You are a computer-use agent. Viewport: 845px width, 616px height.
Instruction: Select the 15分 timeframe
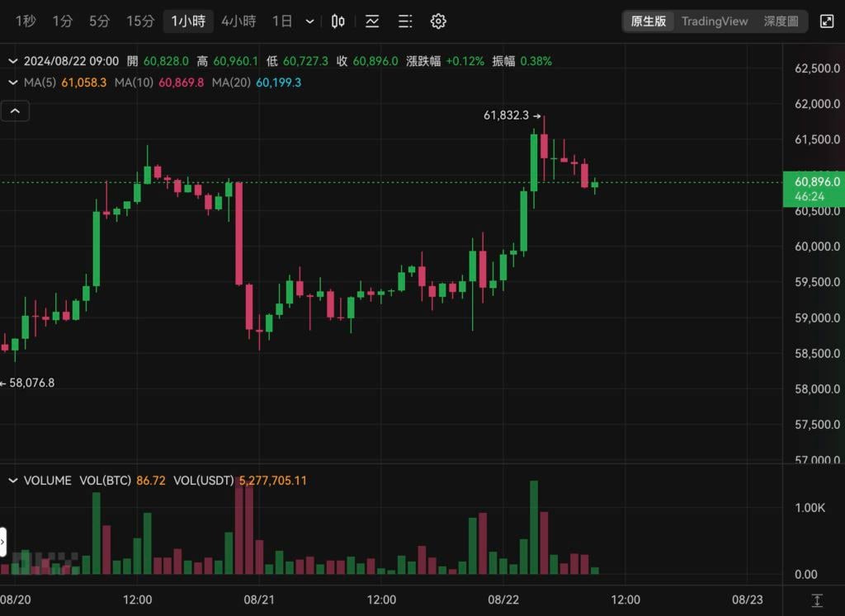coord(140,21)
